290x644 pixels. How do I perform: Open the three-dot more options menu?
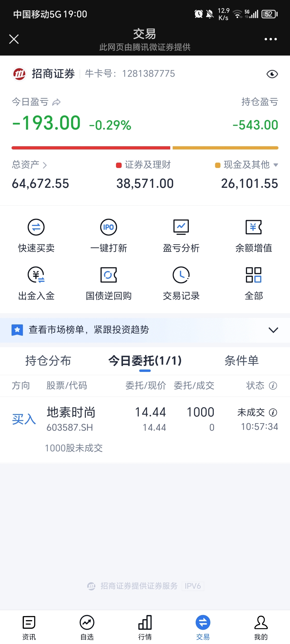(270, 39)
